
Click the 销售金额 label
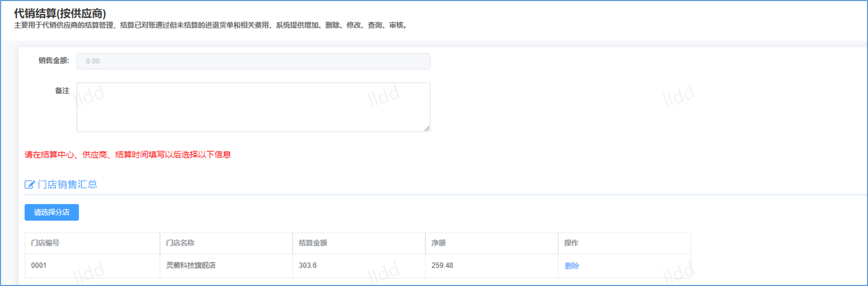point(54,61)
